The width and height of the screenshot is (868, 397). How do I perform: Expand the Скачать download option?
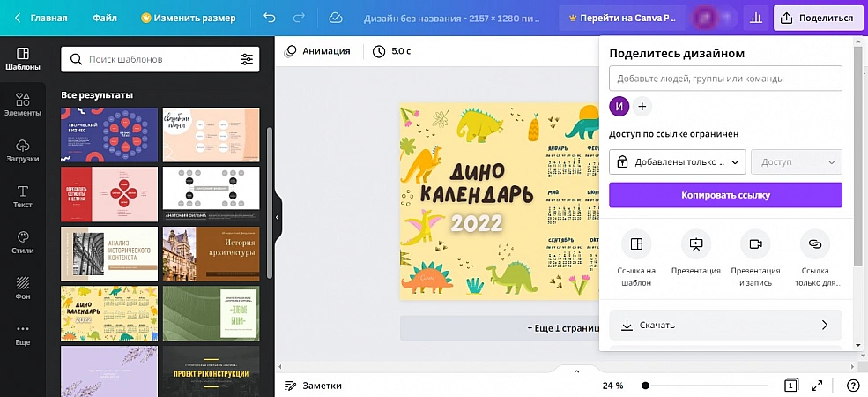click(x=726, y=325)
